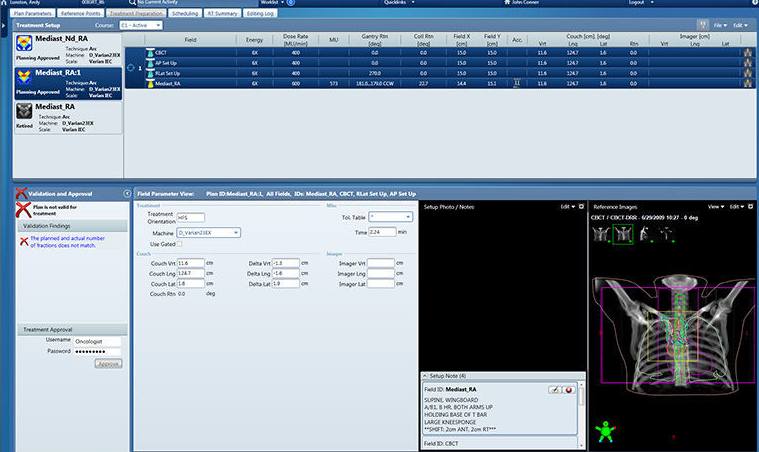Select the first reference image thumbnail

[601, 234]
